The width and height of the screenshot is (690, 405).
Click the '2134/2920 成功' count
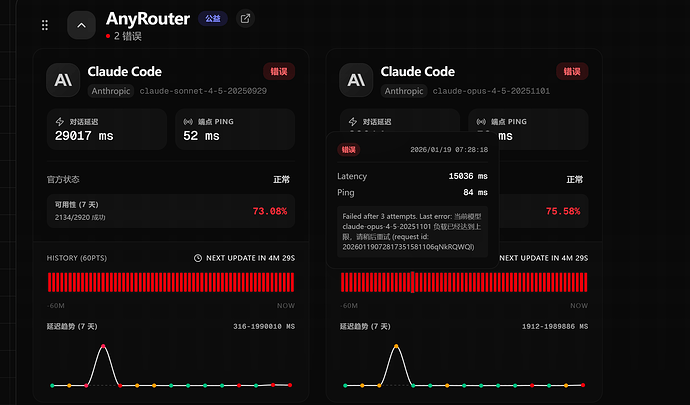pyautogui.click(x=80, y=217)
